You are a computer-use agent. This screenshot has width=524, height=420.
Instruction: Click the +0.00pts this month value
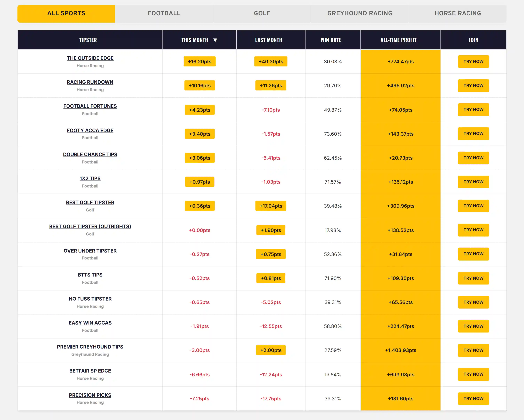tap(200, 230)
